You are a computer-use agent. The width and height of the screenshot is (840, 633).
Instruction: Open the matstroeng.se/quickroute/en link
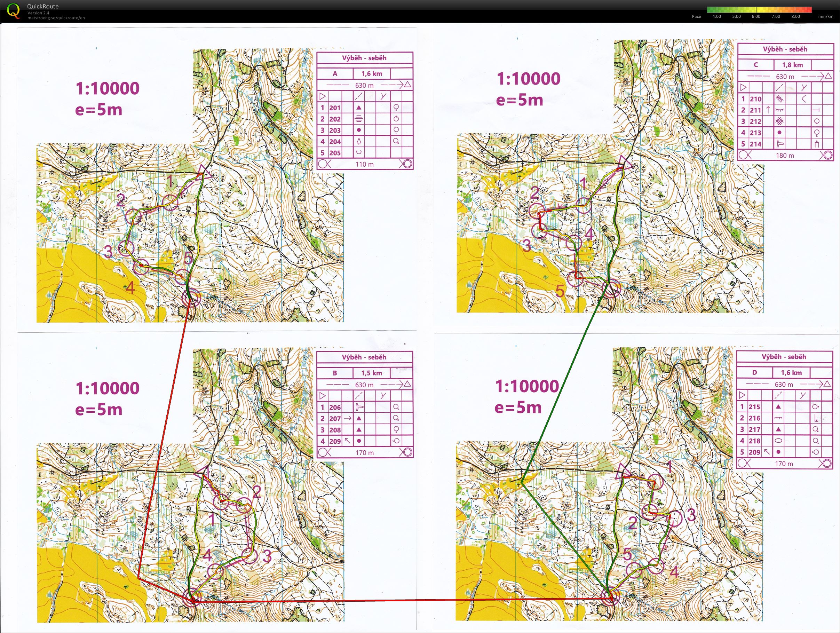point(56,18)
